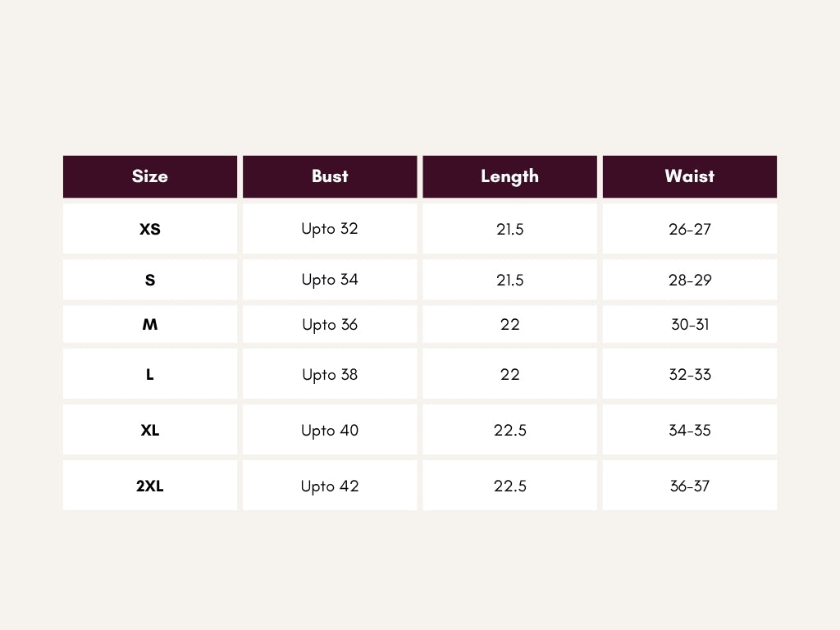This screenshot has height=630, width=840.
Task: Select the XS size cell
Action: (x=150, y=229)
